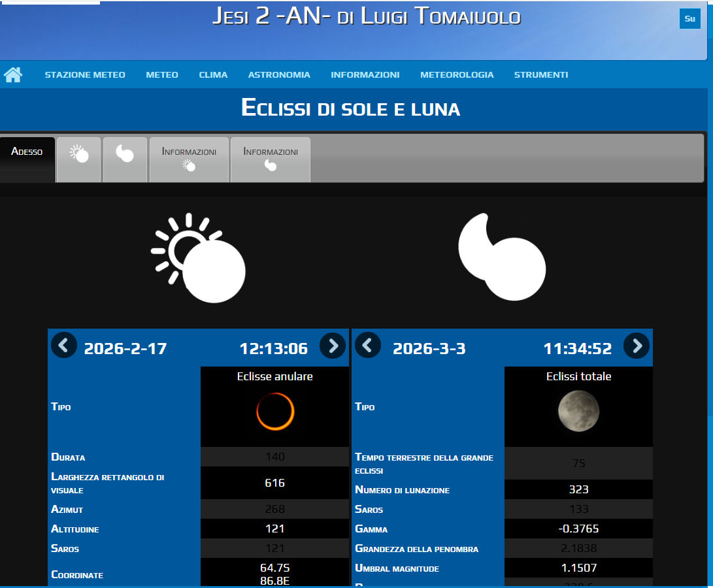Click the large solar eclipse graphic
Image resolution: width=713 pixels, height=588 pixels.
pos(199,258)
